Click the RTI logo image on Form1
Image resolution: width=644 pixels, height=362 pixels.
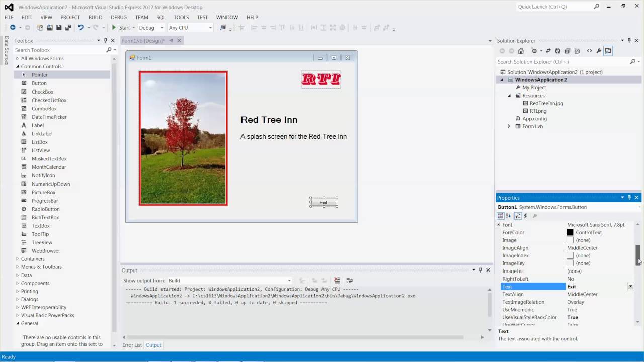321,79
